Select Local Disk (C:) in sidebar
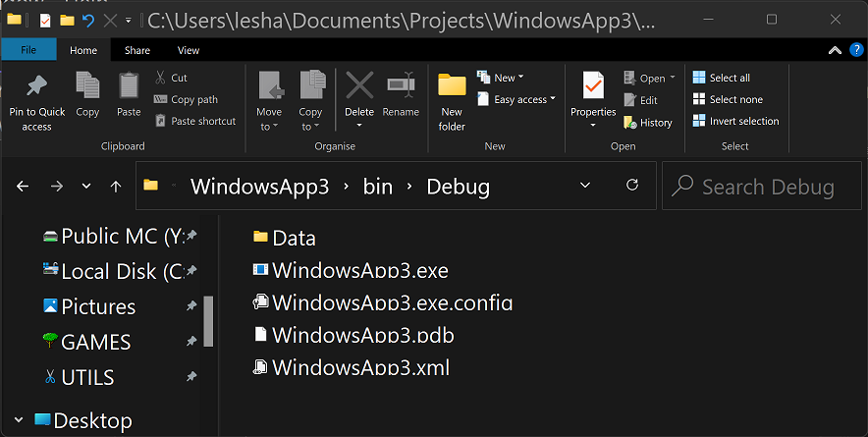Screen dimensions: 868x437 point(119,271)
